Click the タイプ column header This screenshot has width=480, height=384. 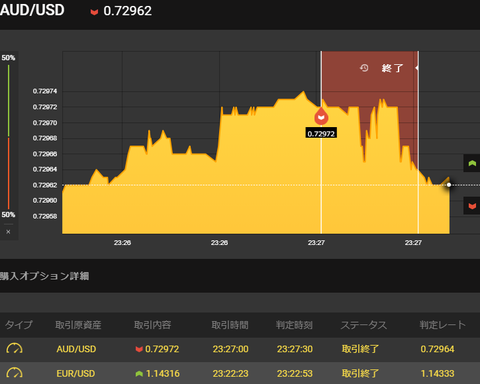coord(19,325)
